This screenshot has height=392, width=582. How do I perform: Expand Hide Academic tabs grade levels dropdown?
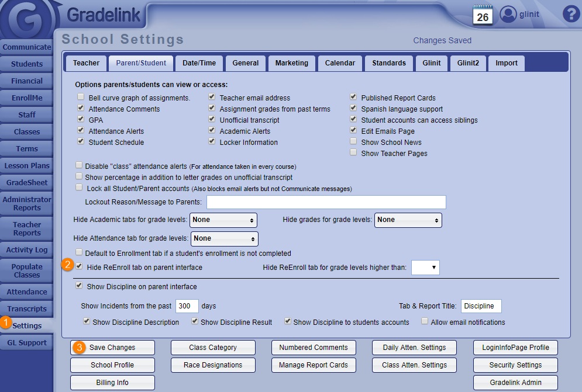click(x=223, y=220)
